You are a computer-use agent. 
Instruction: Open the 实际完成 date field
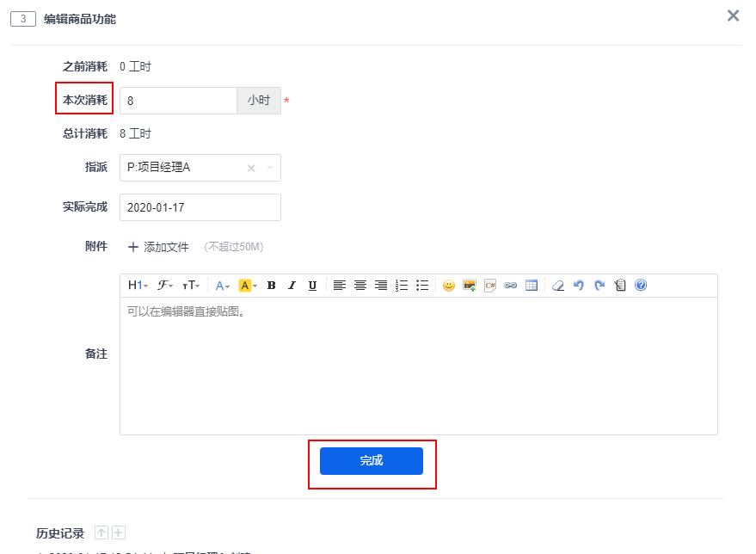pyautogui.click(x=200, y=207)
